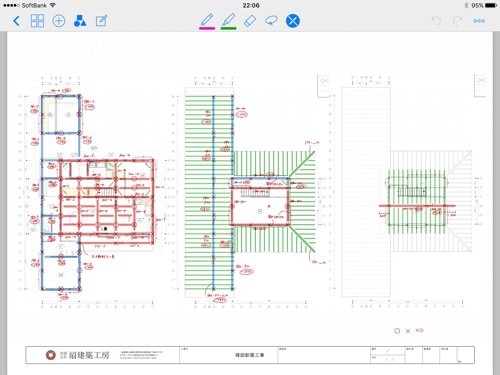
Task: Tap the back arrow
Action: tap(16, 21)
